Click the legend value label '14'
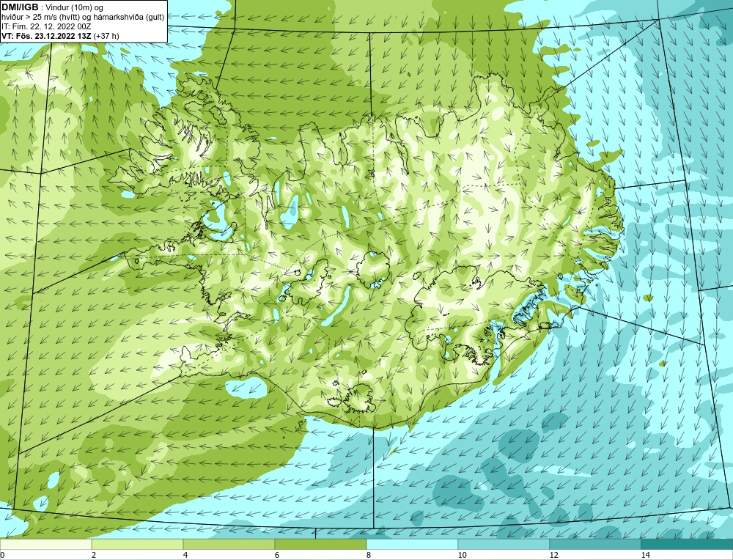 (x=646, y=555)
